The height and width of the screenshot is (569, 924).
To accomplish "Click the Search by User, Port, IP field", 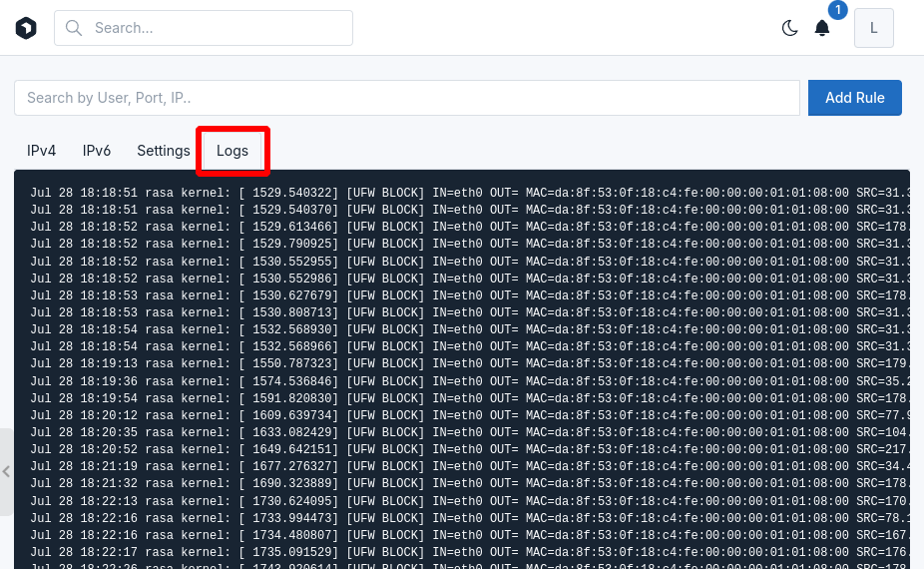I will (x=407, y=98).
